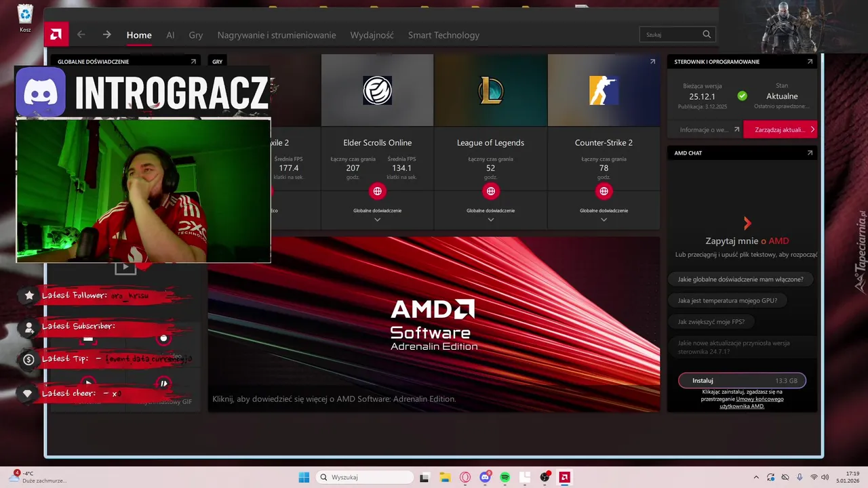Open the Gry panel expand arrow
868x488 pixels.
[x=652, y=62]
